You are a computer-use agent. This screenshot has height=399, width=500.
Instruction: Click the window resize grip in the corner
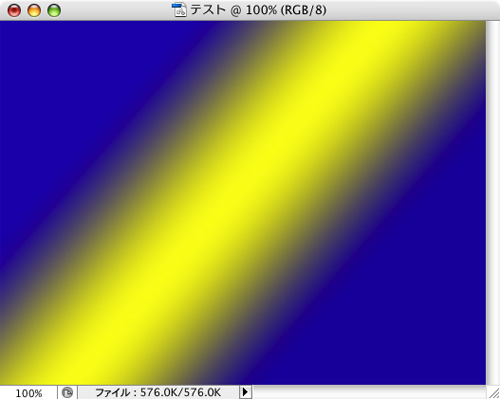pyautogui.click(x=493, y=392)
